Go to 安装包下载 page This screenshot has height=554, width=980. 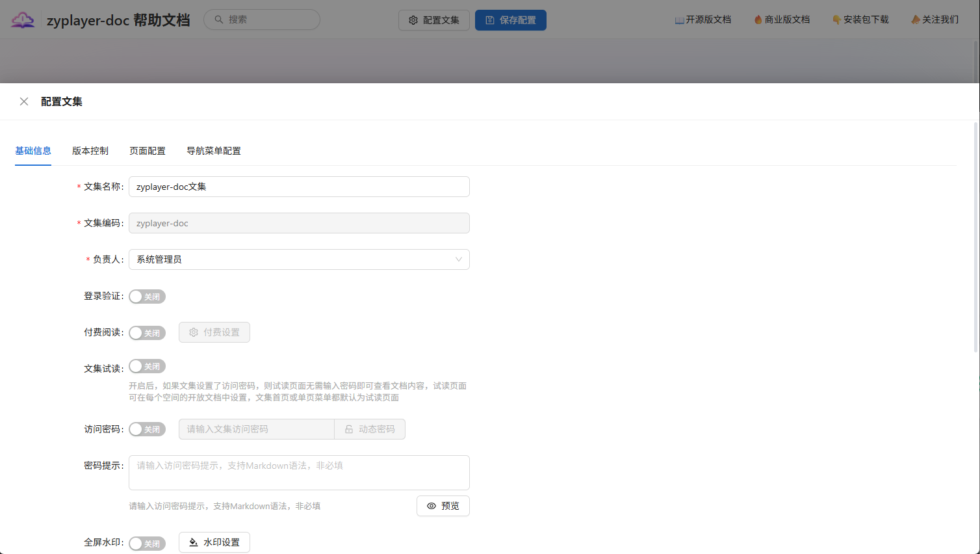tap(860, 20)
